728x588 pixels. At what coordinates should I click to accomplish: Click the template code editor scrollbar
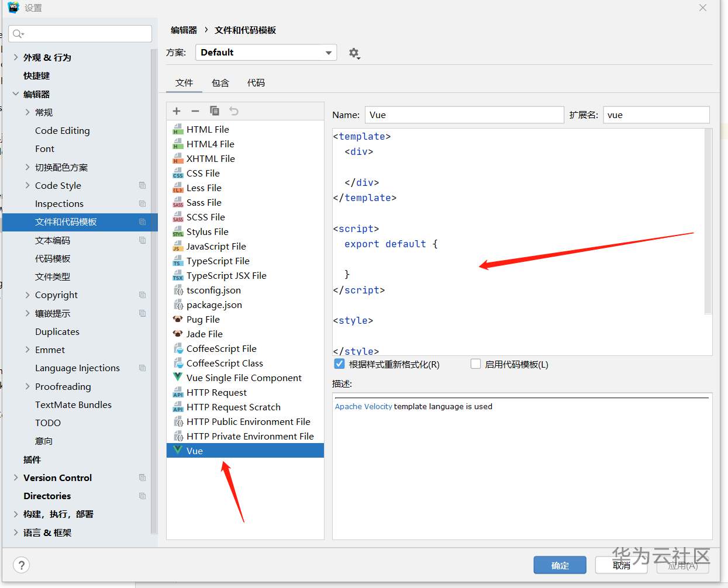708,221
